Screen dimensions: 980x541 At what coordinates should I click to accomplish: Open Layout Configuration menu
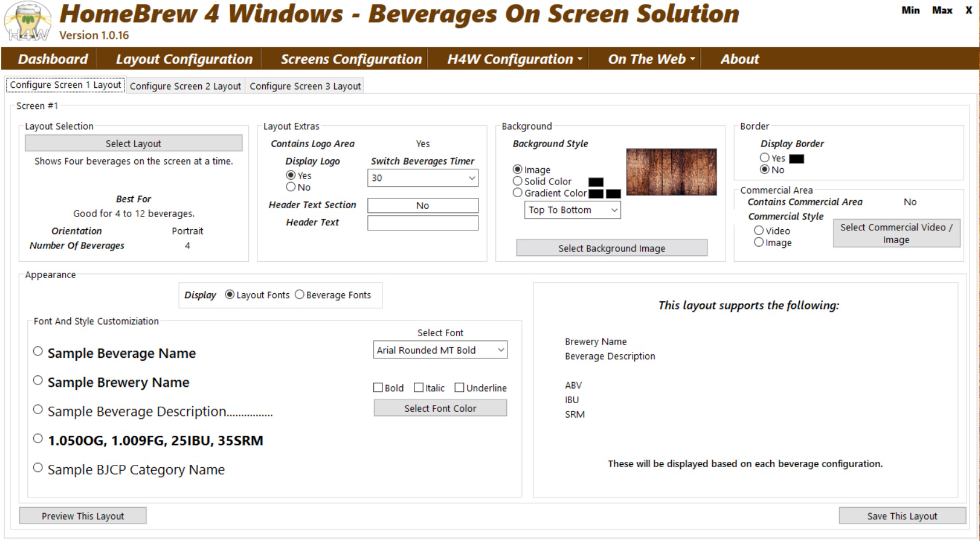(184, 59)
